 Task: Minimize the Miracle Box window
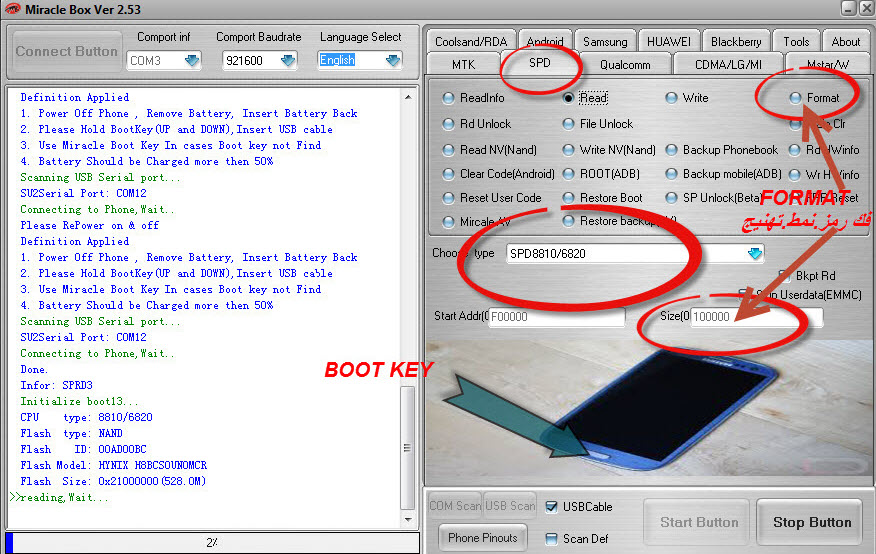(848, 8)
